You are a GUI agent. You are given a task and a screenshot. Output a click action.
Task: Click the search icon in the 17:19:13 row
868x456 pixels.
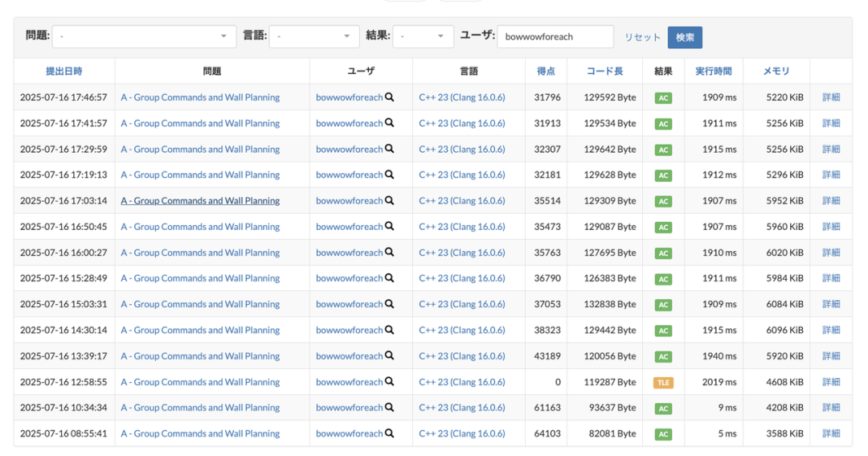(390, 175)
